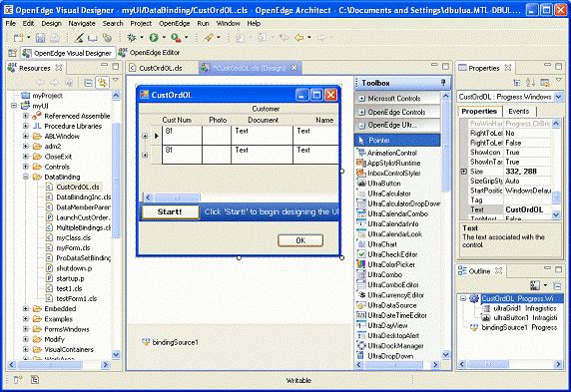Screen dimensions: 571x392
Task: Pin the Toolbox with the pushpin icon
Action: click(443, 83)
